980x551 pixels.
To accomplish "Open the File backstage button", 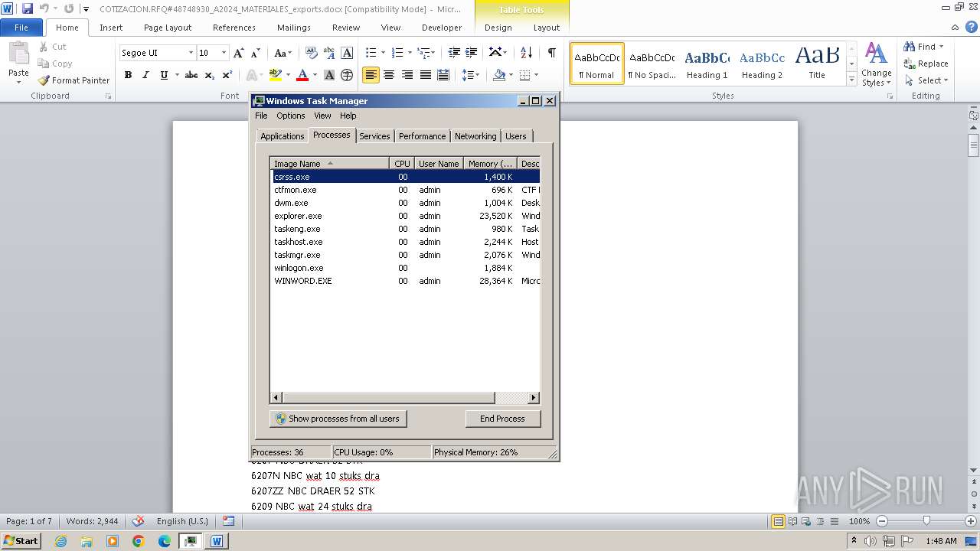I will pyautogui.click(x=21, y=28).
